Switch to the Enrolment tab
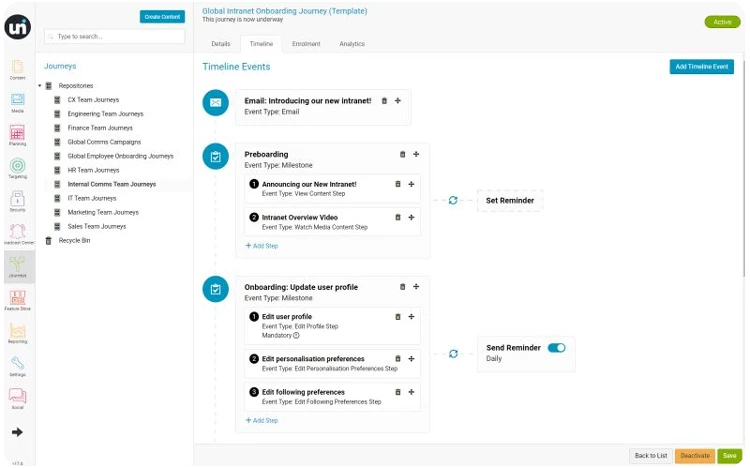The width and height of the screenshot is (750, 468). [x=306, y=44]
